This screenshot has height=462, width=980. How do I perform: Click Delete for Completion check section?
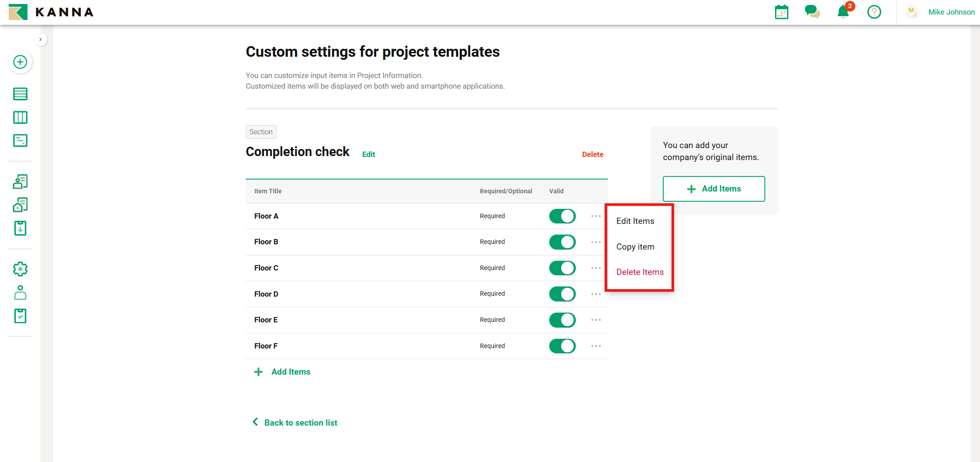tap(592, 154)
